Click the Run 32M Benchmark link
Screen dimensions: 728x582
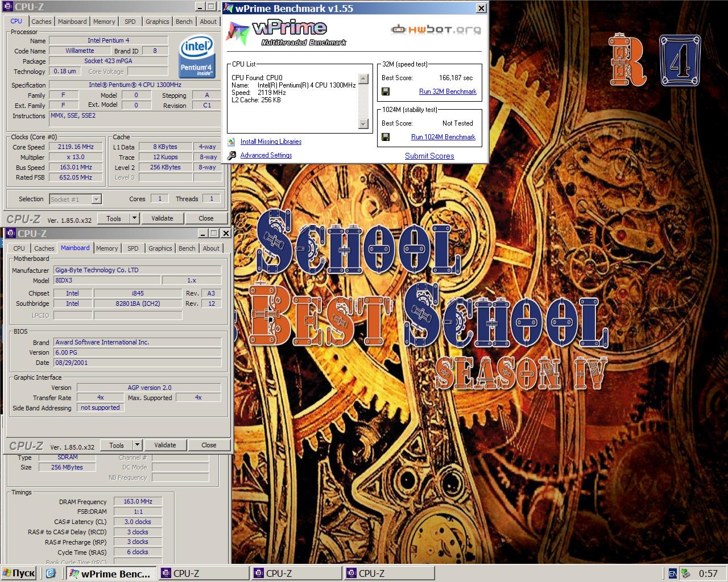[x=448, y=92]
